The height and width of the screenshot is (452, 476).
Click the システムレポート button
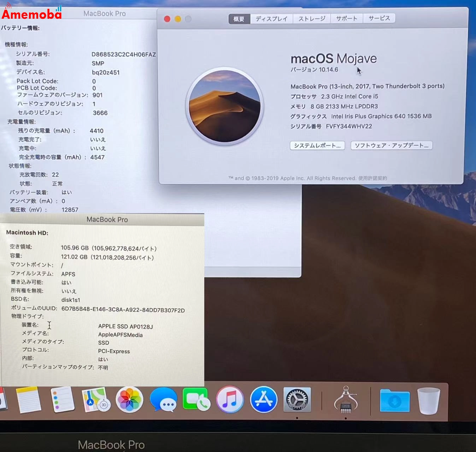pos(317,145)
